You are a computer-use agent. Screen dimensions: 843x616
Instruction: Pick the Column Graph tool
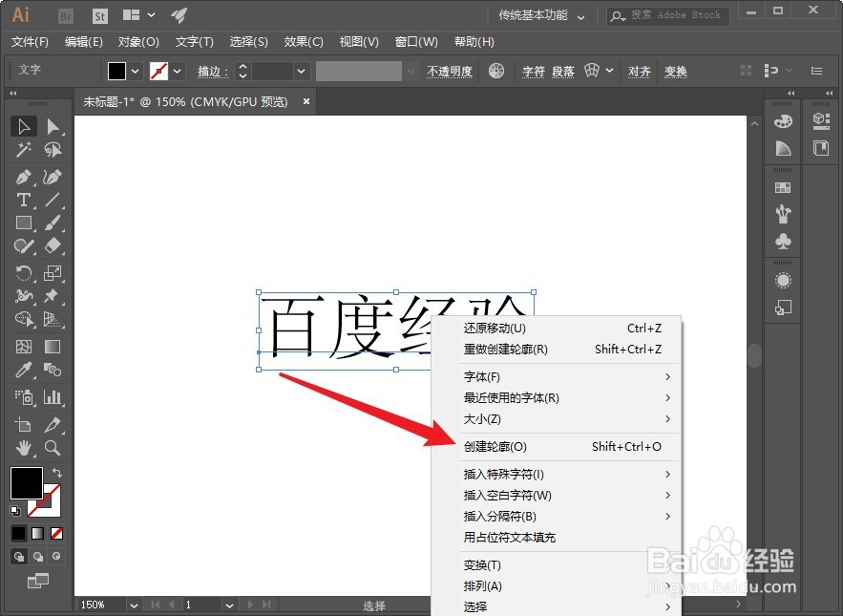[53, 397]
